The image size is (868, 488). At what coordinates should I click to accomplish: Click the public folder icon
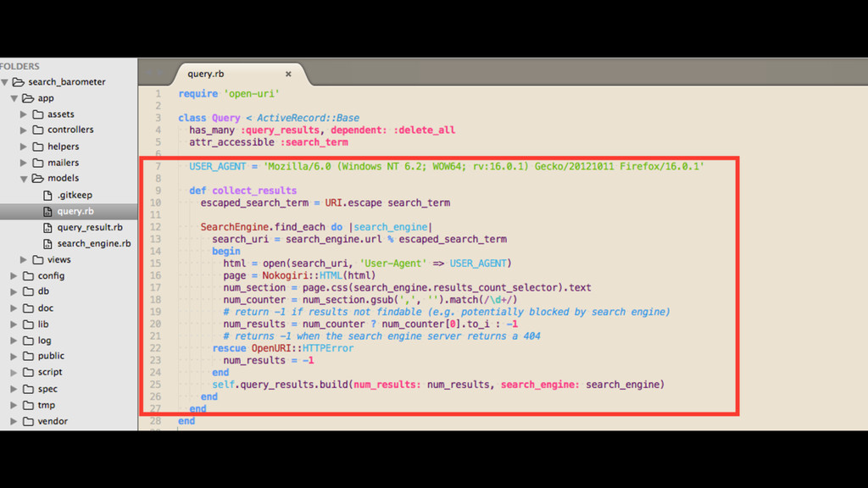tap(28, 357)
